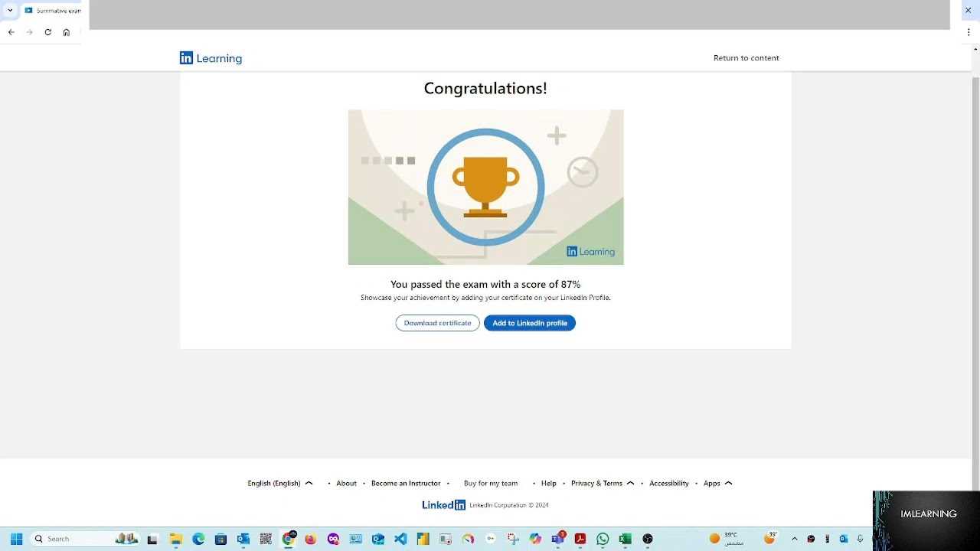Open the QR code app in taskbar
Screen dimensions: 980x551
266,539
